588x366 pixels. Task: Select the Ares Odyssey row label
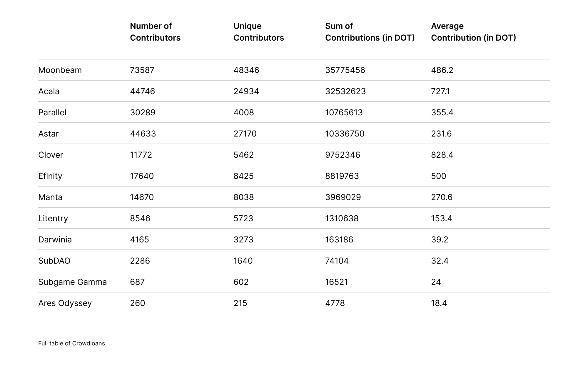pyautogui.click(x=65, y=303)
